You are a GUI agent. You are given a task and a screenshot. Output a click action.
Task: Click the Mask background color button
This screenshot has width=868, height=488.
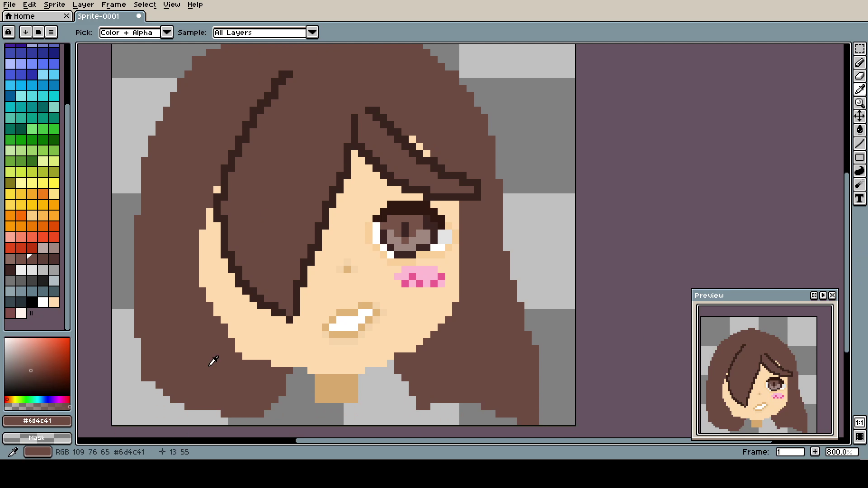pyautogui.click(x=37, y=438)
